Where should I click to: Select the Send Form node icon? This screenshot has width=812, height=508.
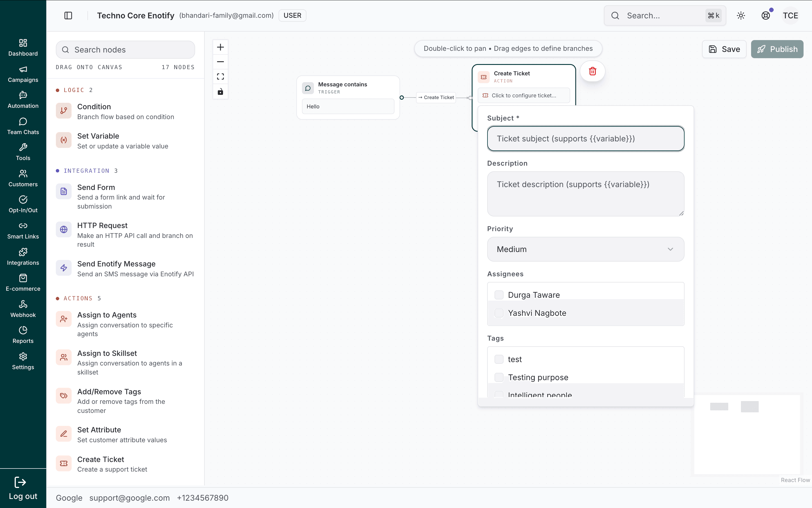coord(64,192)
